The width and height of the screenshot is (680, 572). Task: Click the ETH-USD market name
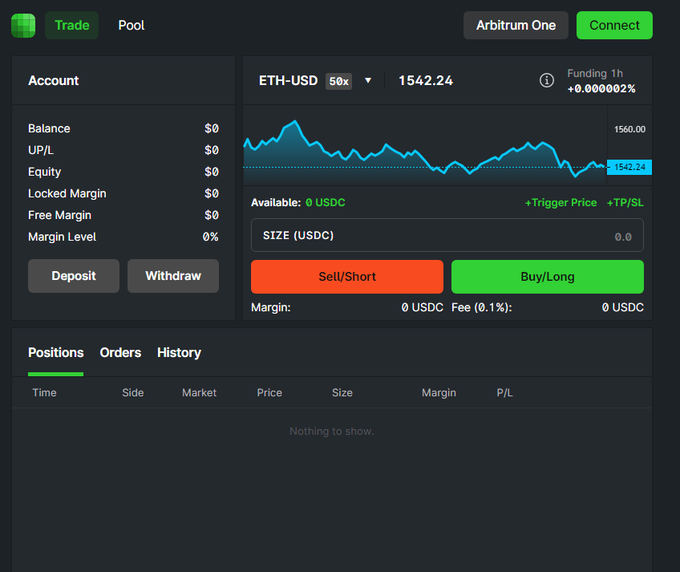point(288,81)
